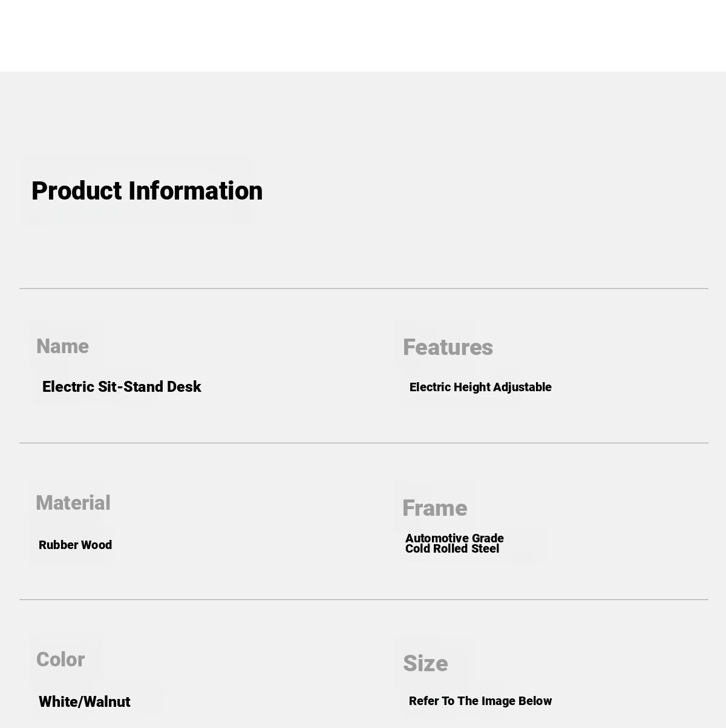Select the Size label
Screen dimensions: 726x728
(425, 664)
